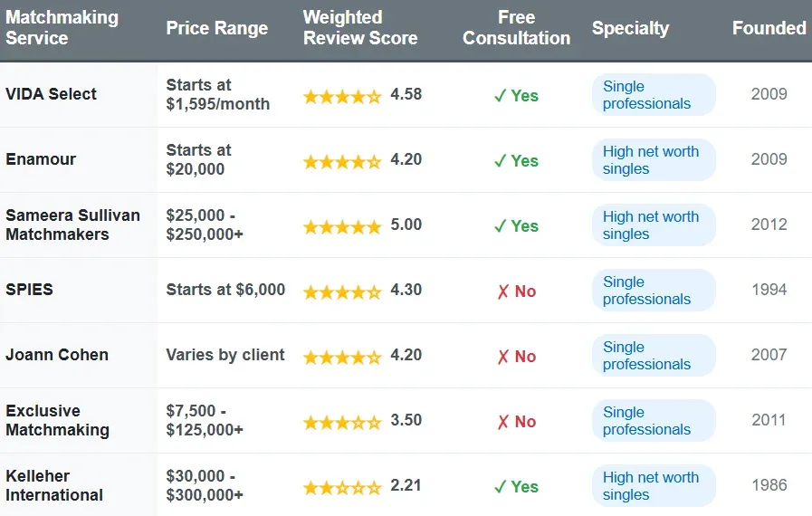This screenshot has width=812, height=516.
Task: Open the VIDA Select service name
Action: [52, 94]
